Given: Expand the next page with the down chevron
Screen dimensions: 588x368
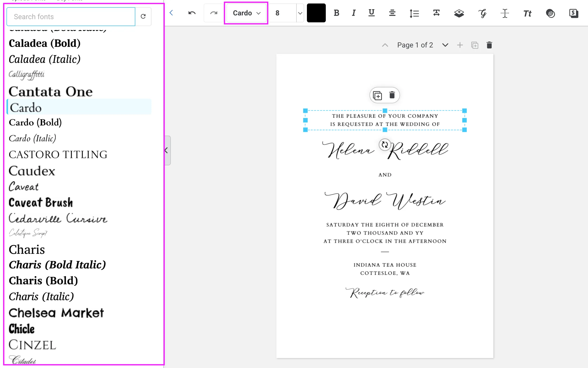Looking at the screenshot, I should coord(445,45).
